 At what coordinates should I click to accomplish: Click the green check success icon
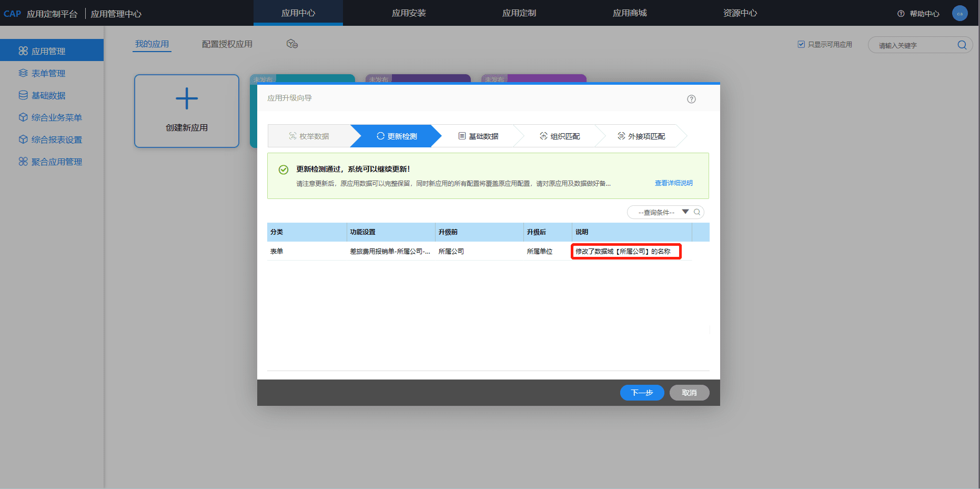[x=284, y=169]
